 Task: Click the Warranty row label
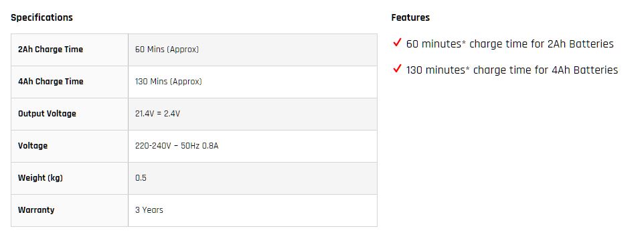36,210
